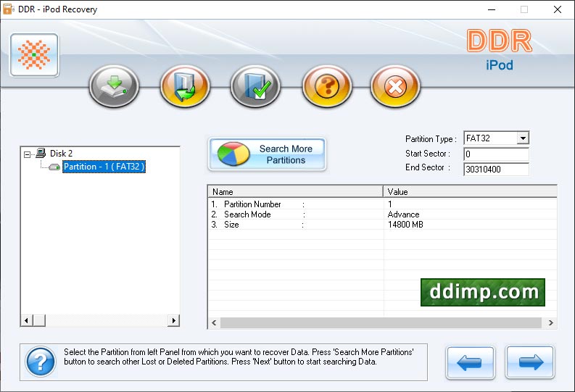
Task: Open the Partition Type dropdown arrow
Action: coord(523,138)
